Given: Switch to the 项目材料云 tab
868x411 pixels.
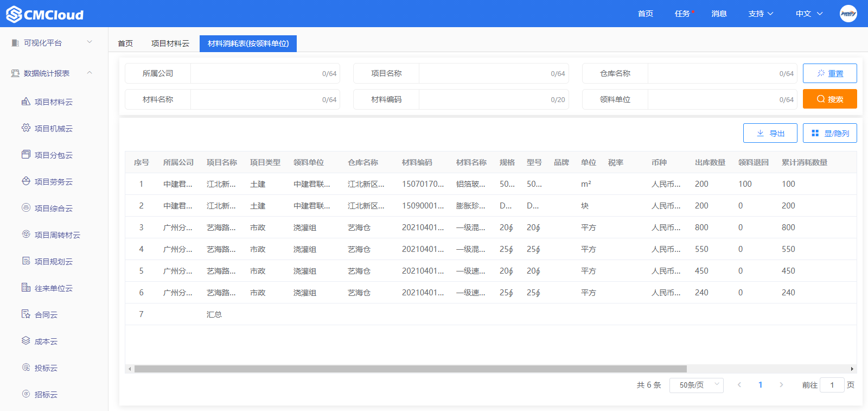Looking at the screenshot, I should (170, 43).
